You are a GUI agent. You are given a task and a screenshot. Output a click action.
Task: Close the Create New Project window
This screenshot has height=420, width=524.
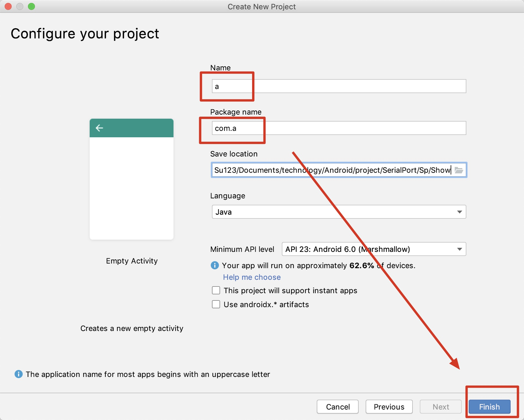point(8,6)
